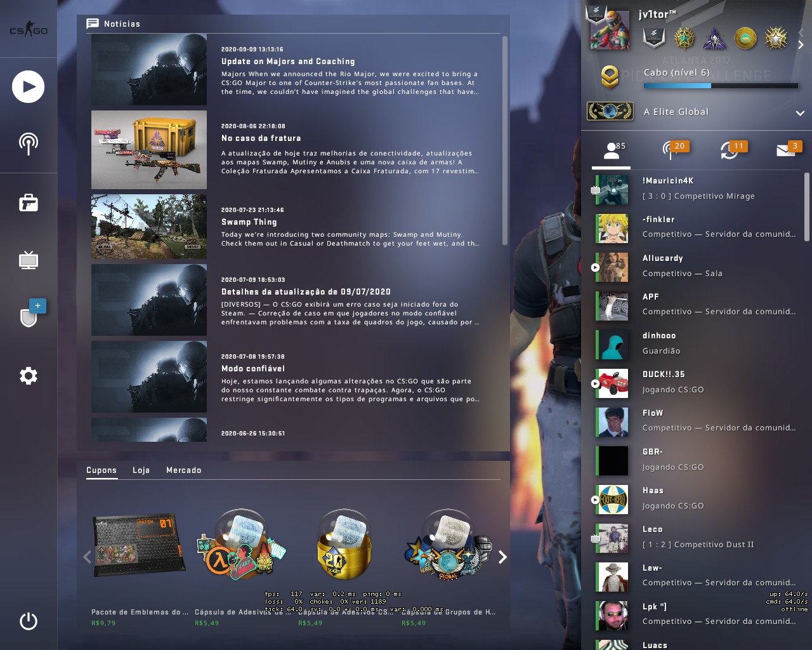Go to next store items arrow
Viewport: 812px width, 650px height.
click(x=502, y=557)
